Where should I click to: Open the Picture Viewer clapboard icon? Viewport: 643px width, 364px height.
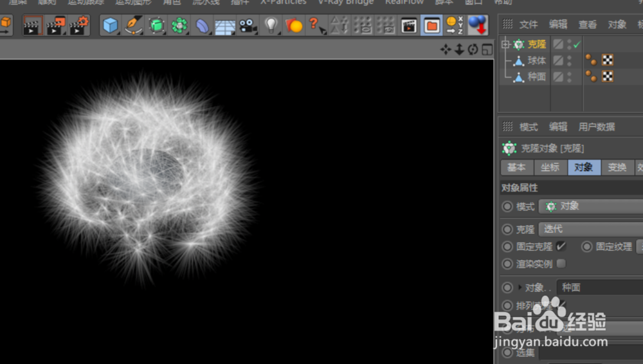click(x=409, y=26)
